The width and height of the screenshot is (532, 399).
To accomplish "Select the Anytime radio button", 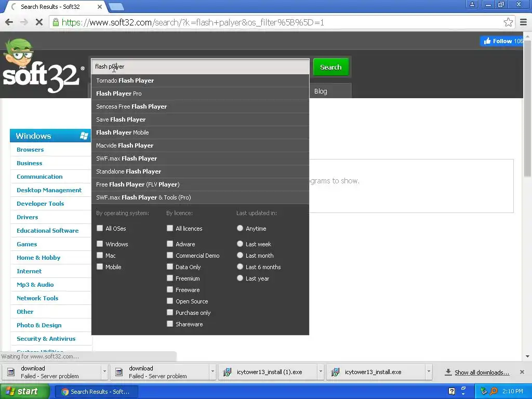I will coord(240,228).
